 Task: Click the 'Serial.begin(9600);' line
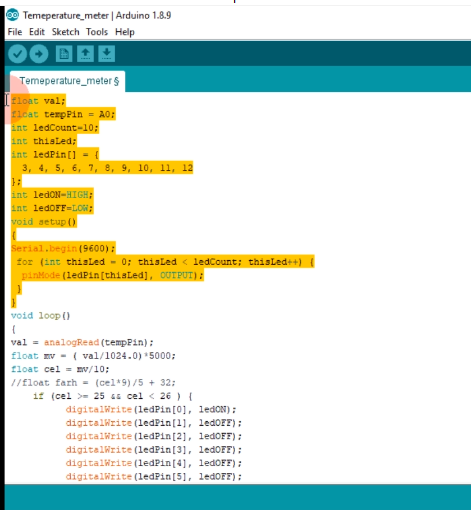point(63,248)
